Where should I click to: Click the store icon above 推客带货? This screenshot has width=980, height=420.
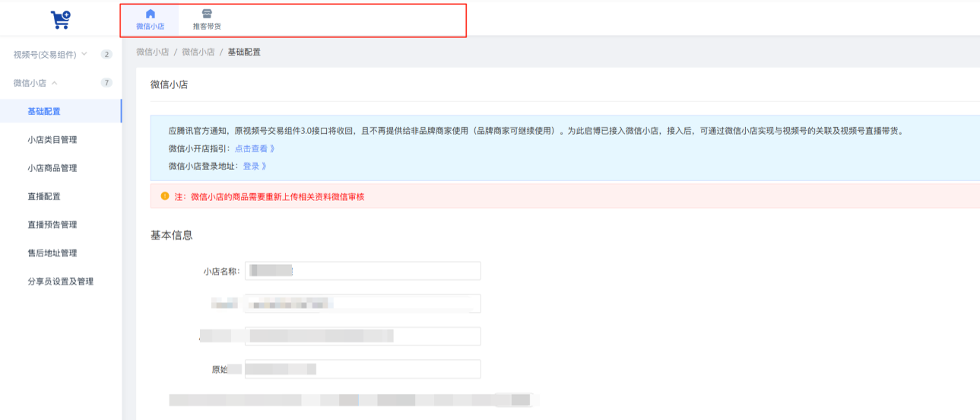coord(207,14)
